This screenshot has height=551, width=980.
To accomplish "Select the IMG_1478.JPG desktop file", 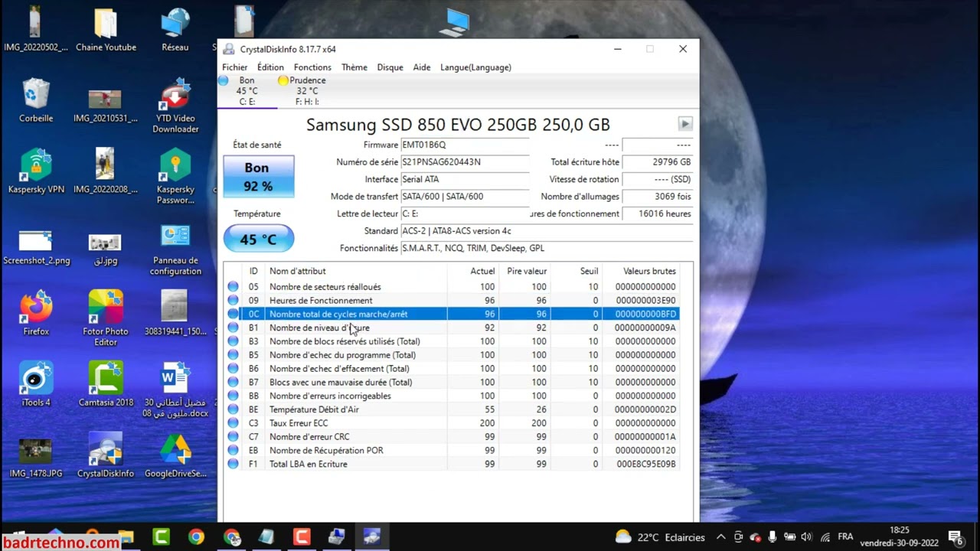I will point(36,458).
